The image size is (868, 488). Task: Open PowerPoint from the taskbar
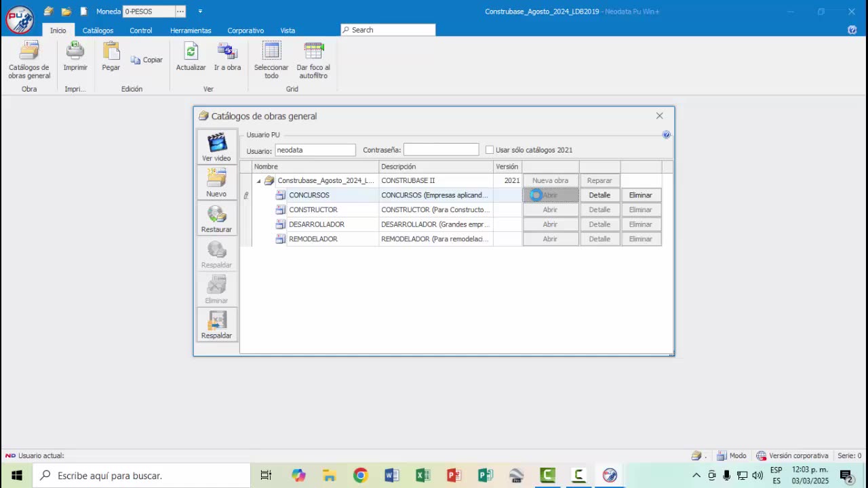(454, 476)
